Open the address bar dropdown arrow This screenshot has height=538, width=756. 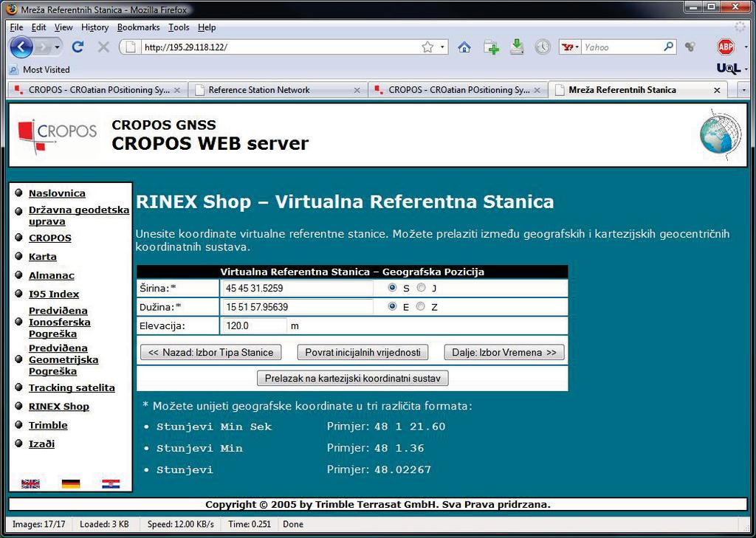click(442, 47)
